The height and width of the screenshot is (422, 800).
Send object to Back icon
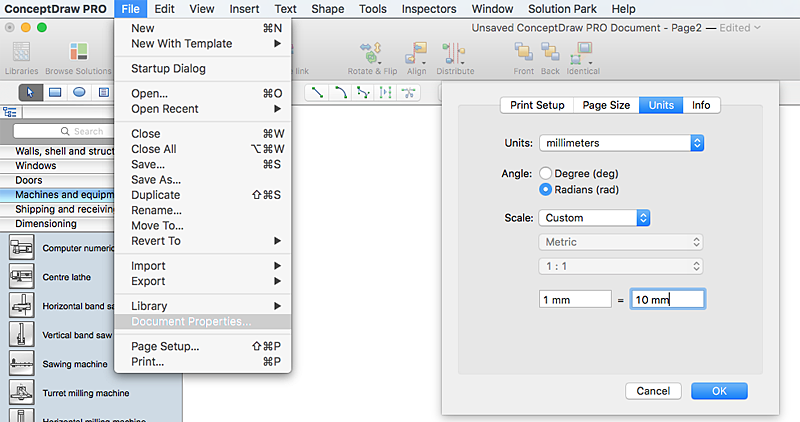tap(550, 53)
